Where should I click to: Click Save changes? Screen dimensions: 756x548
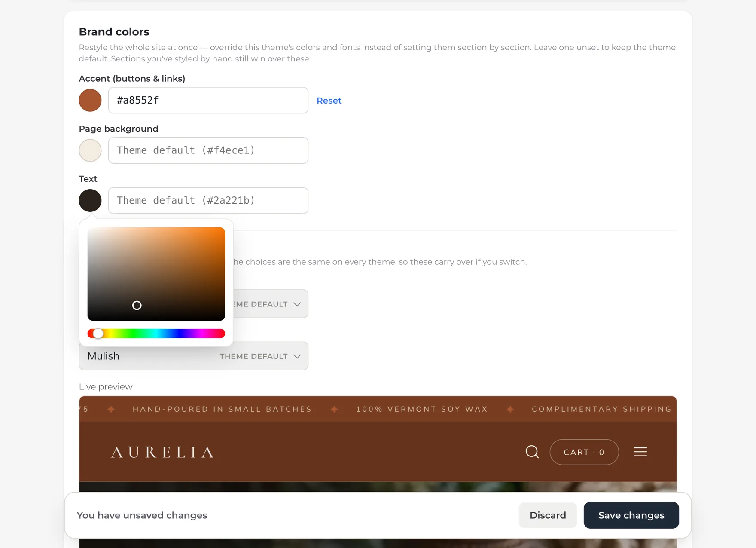(x=631, y=515)
